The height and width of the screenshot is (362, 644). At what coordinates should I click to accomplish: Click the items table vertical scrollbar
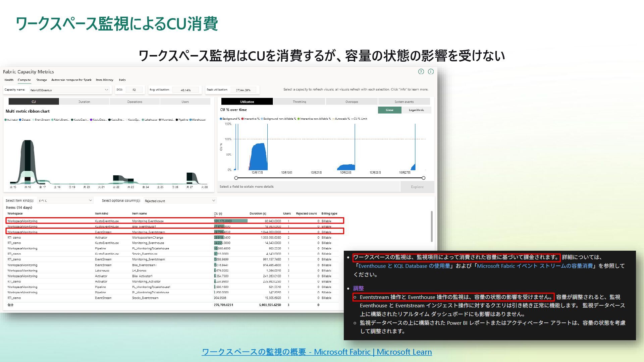pyautogui.click(x=432, y=226)
